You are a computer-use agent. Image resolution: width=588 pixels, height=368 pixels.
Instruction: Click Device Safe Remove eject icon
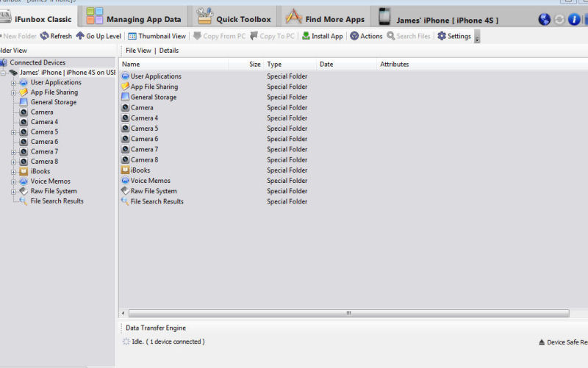pos(542,342)
